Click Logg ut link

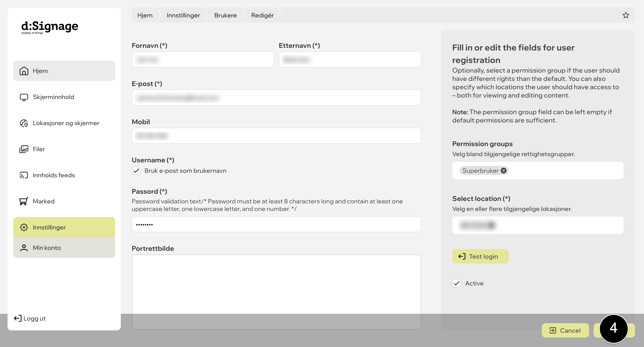tap(30, 318)
